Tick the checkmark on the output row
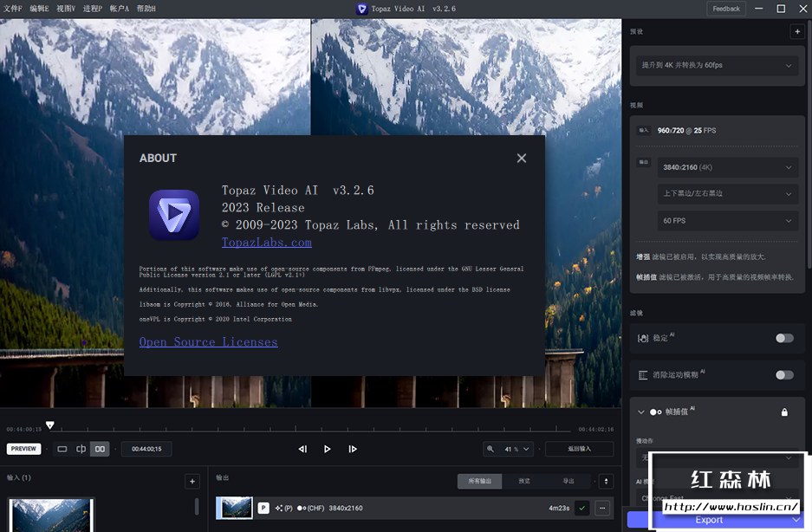 tap(581, 508)
